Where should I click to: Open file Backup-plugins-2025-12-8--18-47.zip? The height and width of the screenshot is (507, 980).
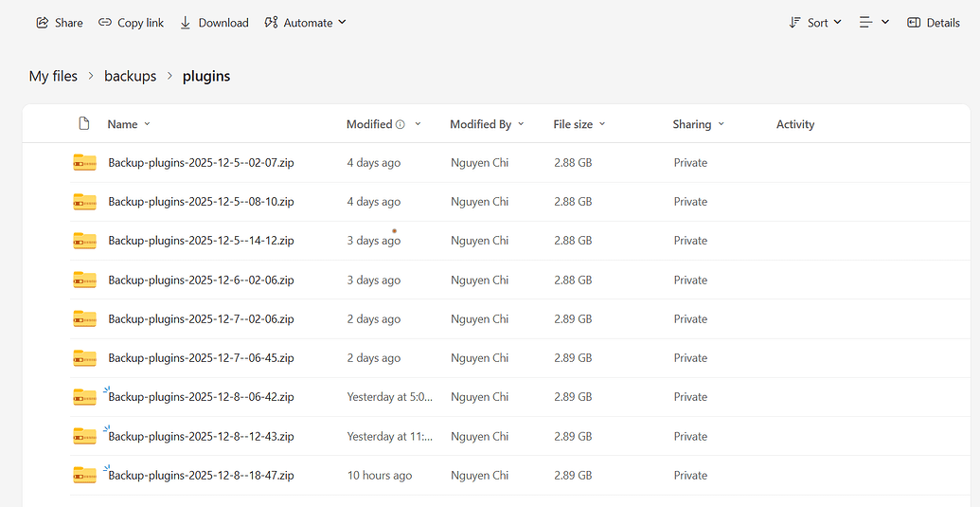(x=202, y=475)
